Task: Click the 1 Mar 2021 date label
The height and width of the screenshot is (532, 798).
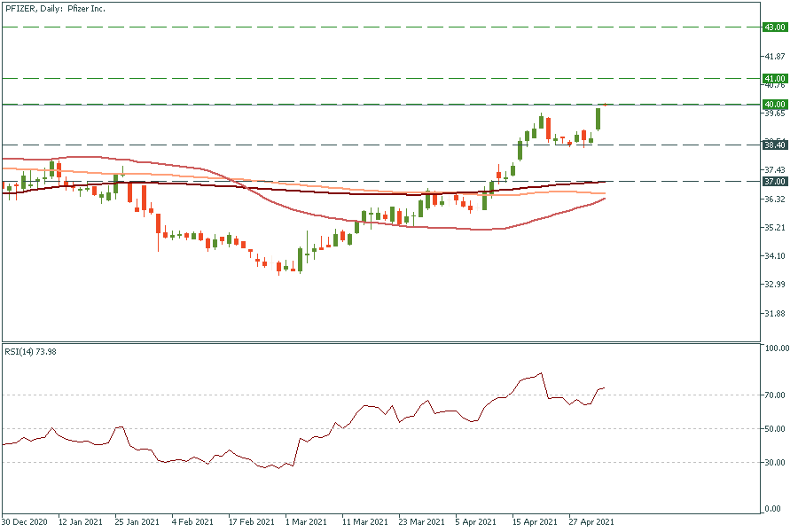Action: [308, 521]
